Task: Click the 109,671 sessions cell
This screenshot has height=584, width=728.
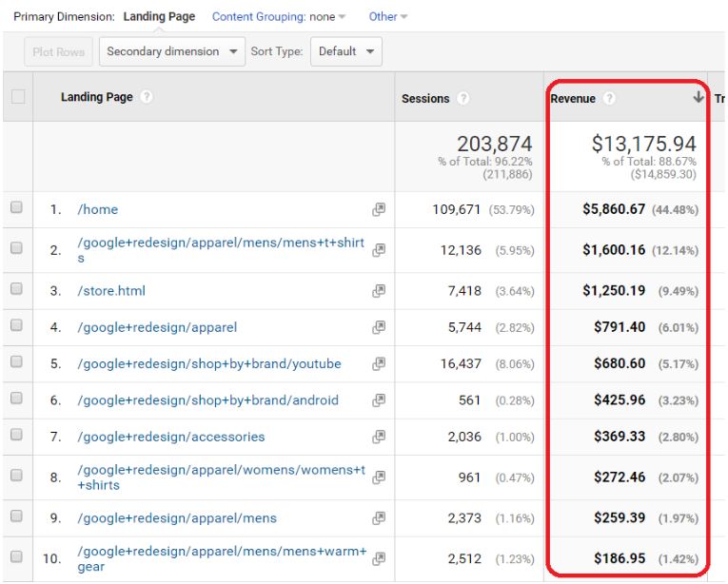Action: [x=457, y=210]
